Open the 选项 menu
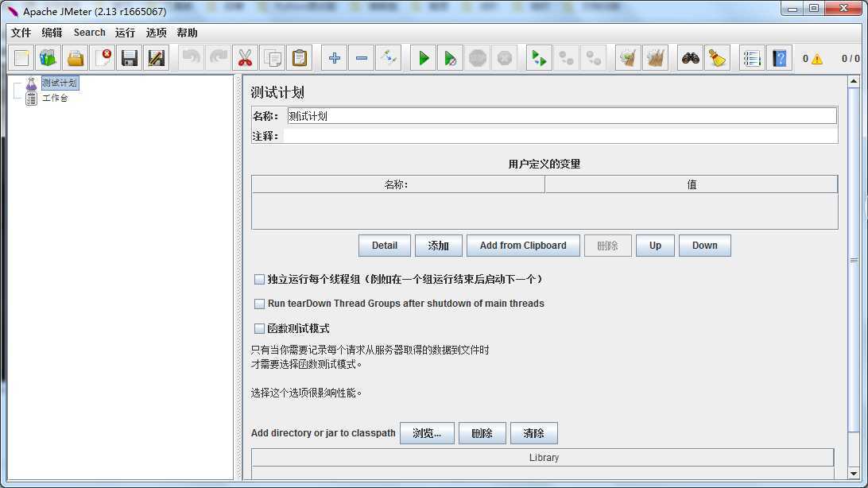This screenshot has height=488, width=868. (x=156, y=33)
